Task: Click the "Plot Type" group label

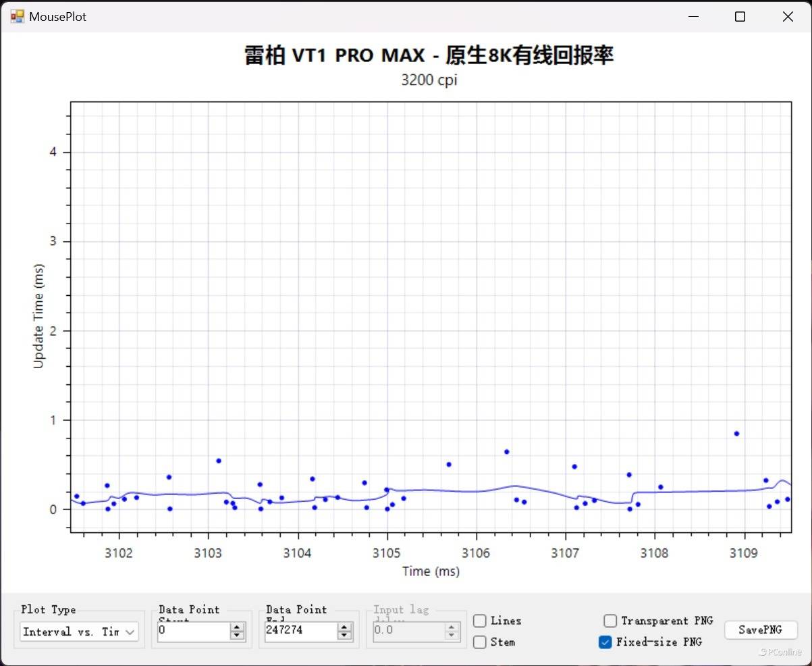Action: coord(49,609)
